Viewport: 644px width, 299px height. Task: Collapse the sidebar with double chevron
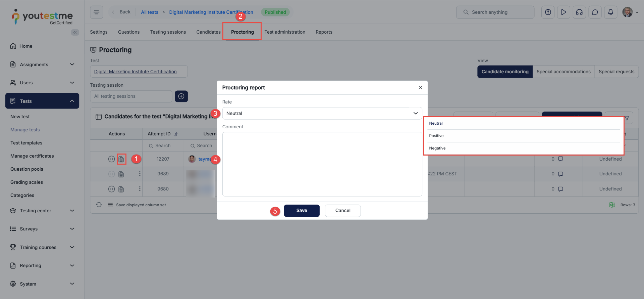tap(75, 32)
